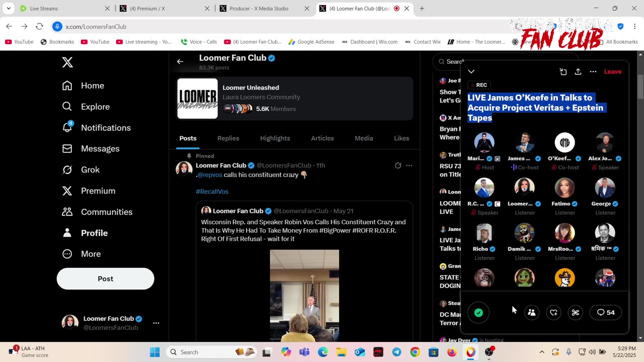The image size is (644, 362).
Task: Reload the page in the browser
Action: click(39, 27)
